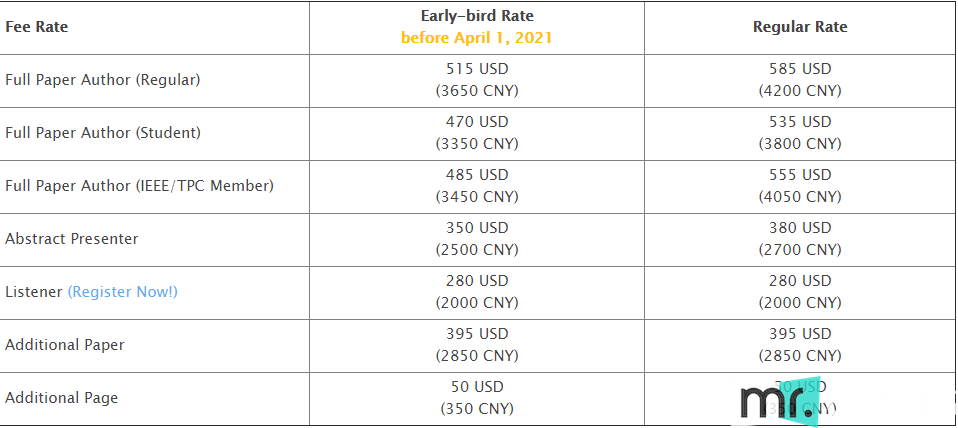Select the Full Paper Author (Regular) row label
Image resolution: width=958 pixels, height=428 pixels.
point(103,80)
